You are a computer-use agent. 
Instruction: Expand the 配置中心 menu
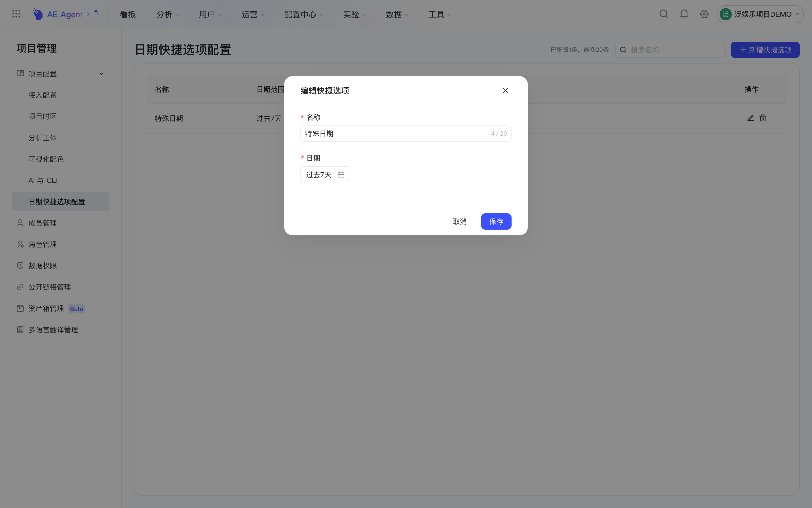[303, 14]
